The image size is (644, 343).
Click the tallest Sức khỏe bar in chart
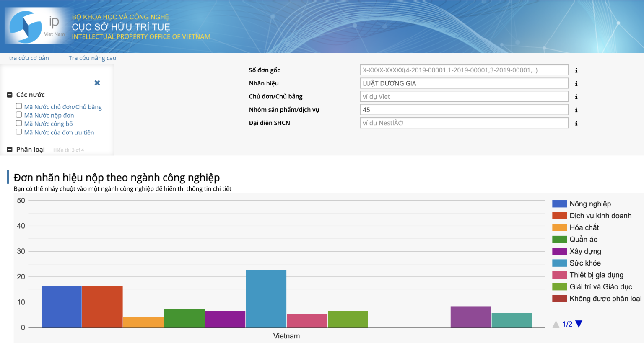pyautogui.click(x=266, y=298)
